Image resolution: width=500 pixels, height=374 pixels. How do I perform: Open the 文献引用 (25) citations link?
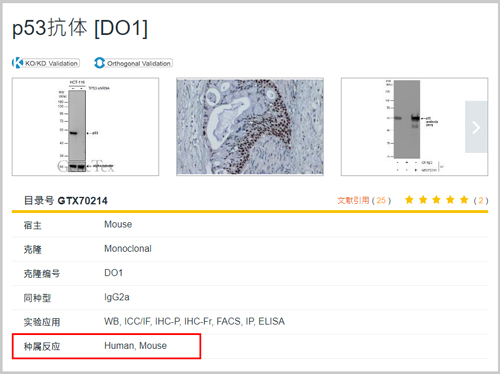(x=364, y=200)
